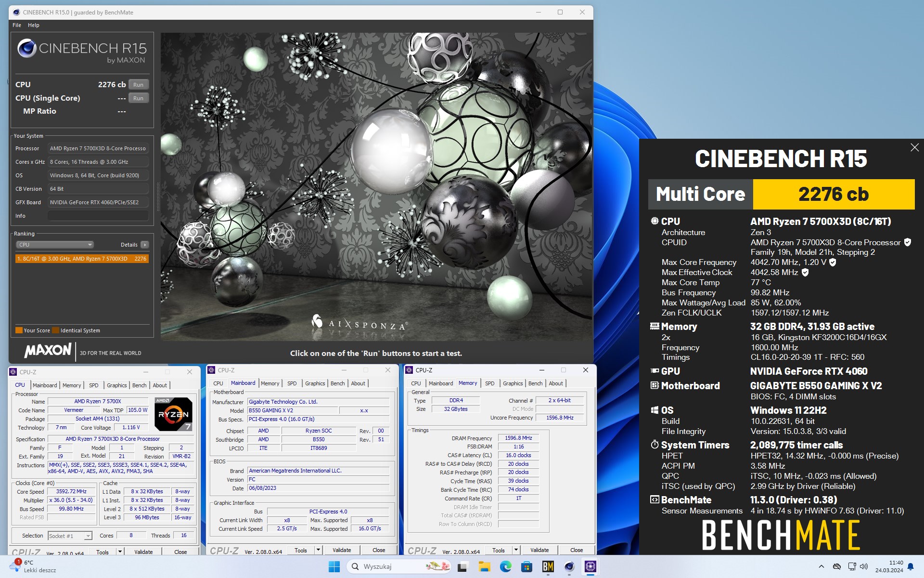Screen dimensions: 924x578
Task: Open the SPD tab in left CPU-Z
Action: point(94,385)
